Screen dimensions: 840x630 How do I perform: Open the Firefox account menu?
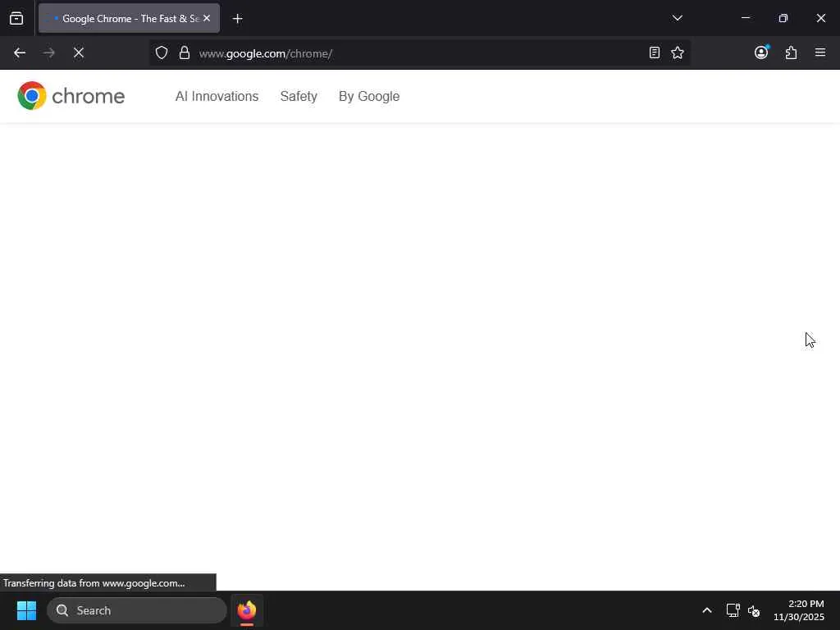point(761,53)
